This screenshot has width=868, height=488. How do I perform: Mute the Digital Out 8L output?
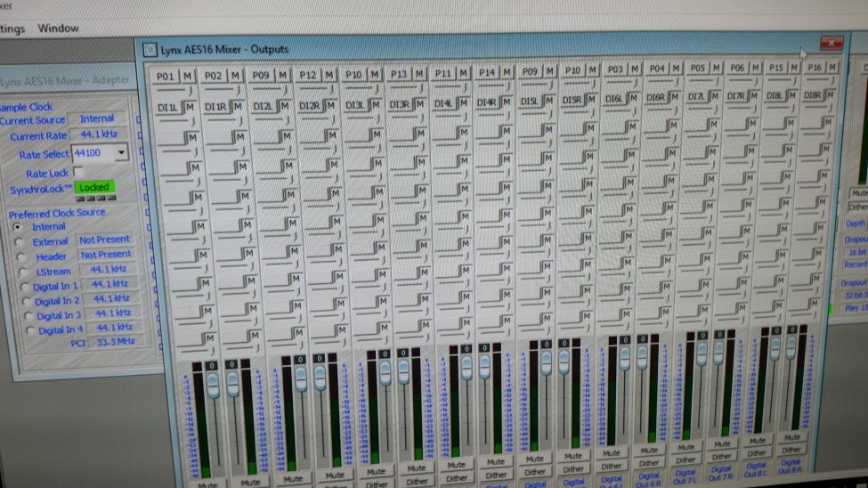click(x=757, y=441)
